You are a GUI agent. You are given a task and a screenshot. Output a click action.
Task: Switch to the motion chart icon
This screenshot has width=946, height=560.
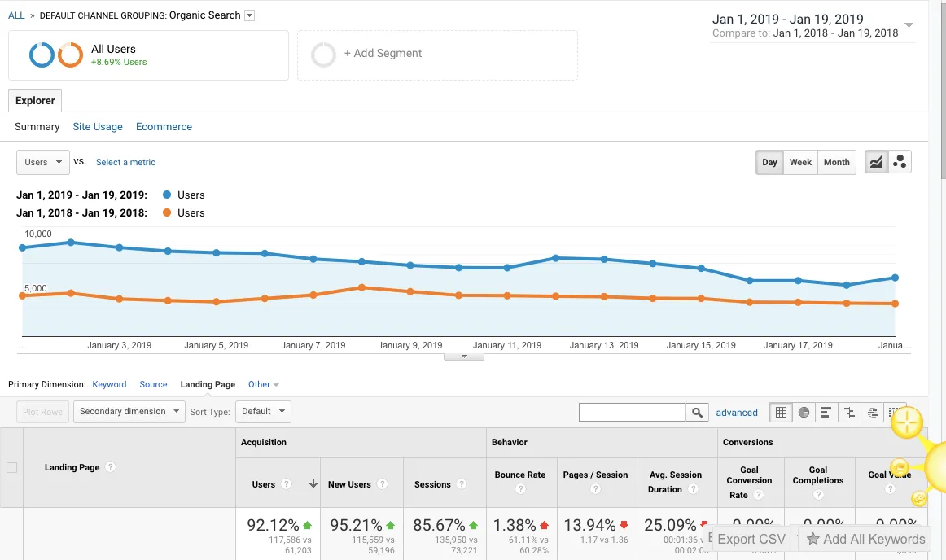pyautogui.click(x=900, y=162)
